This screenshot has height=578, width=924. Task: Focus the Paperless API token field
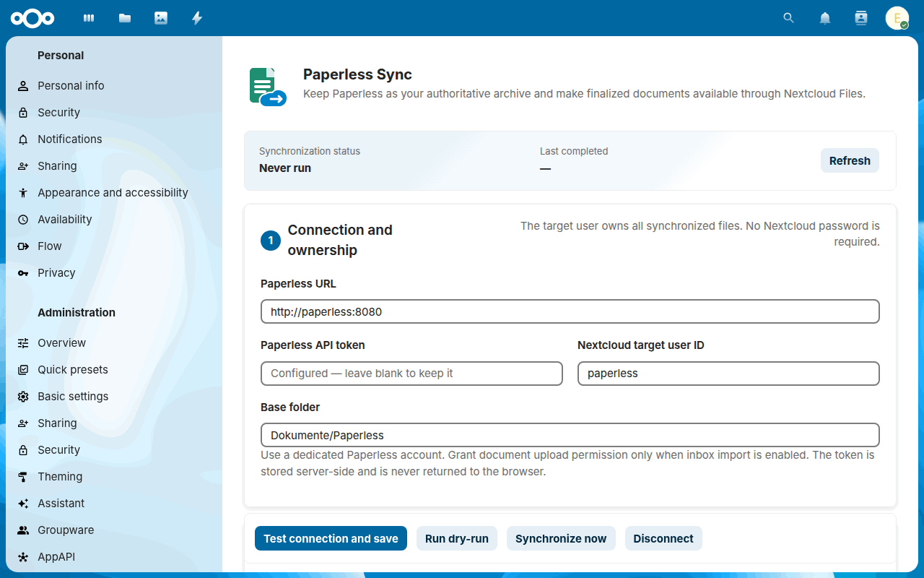pyautogui.click(x=411, y=374)
